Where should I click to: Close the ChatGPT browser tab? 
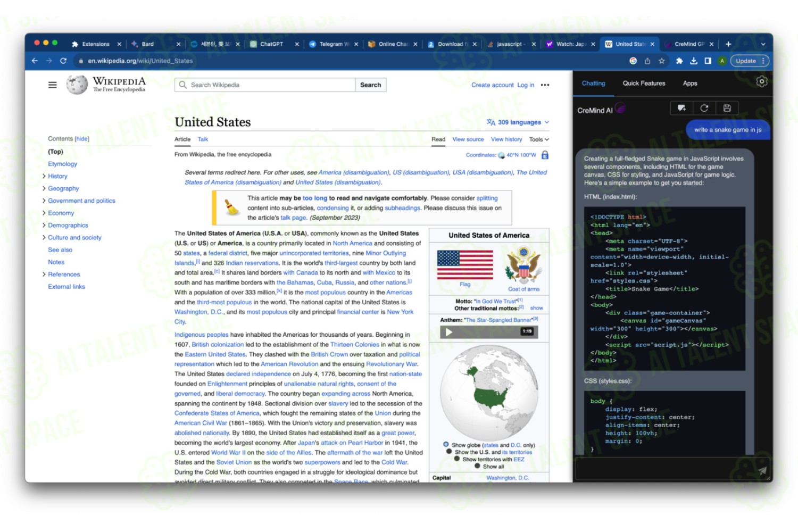pyautogui.click(x=297, y=44)
